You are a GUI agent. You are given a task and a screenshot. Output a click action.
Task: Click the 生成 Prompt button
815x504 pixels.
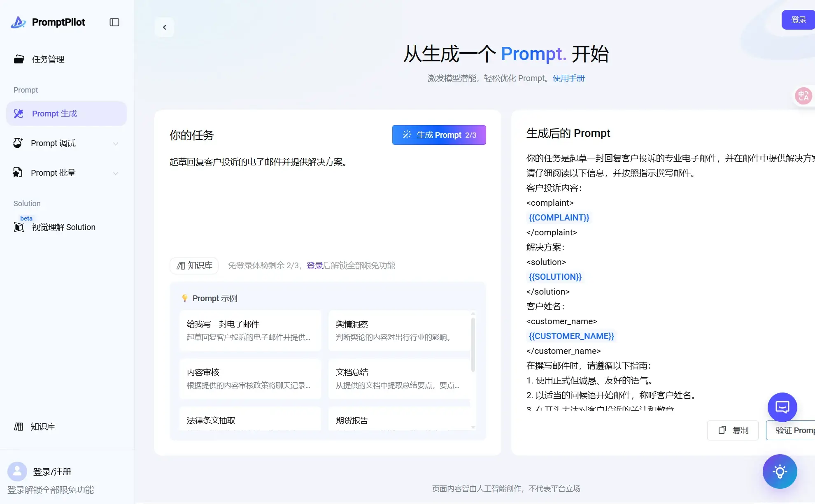click(x=439, y=135)
